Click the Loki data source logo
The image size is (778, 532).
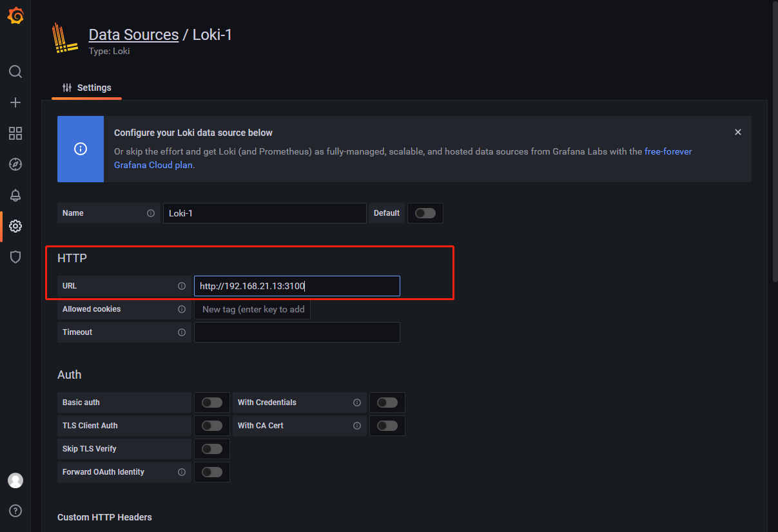65,39
